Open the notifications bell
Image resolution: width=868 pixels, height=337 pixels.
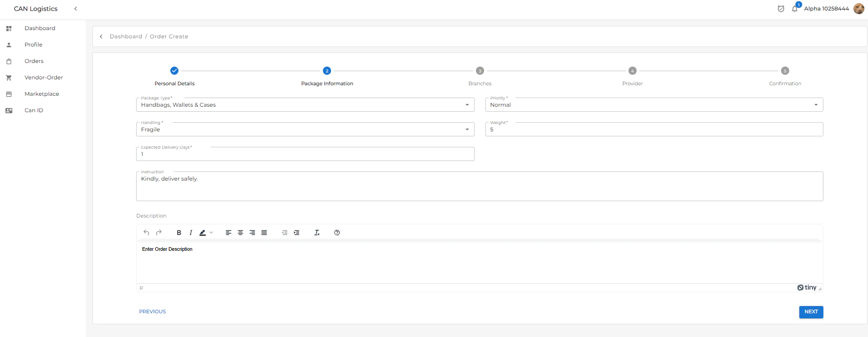tap(795, 9)
